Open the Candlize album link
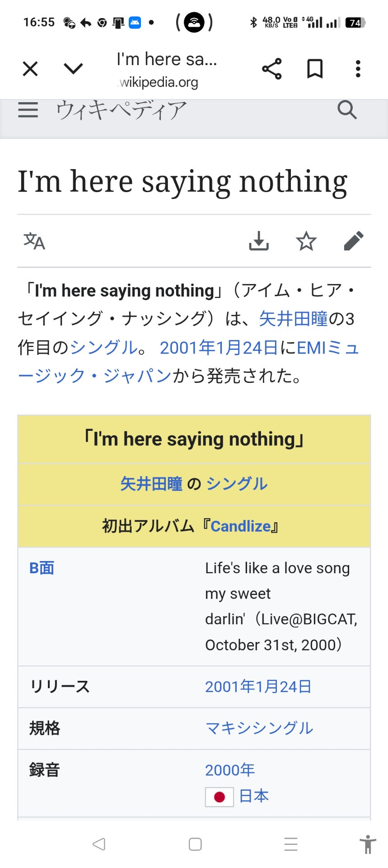This screenshot has height=868, width=388. 240,527
